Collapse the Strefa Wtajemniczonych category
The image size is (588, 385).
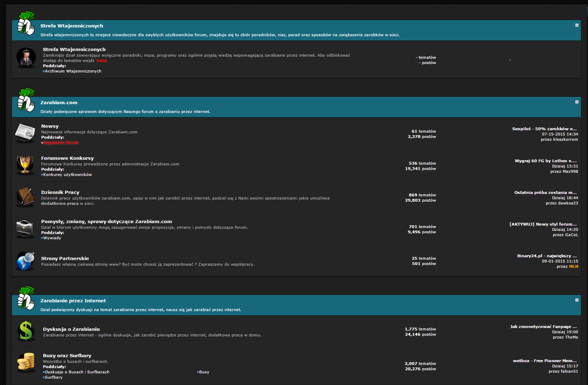coord(577,25)
